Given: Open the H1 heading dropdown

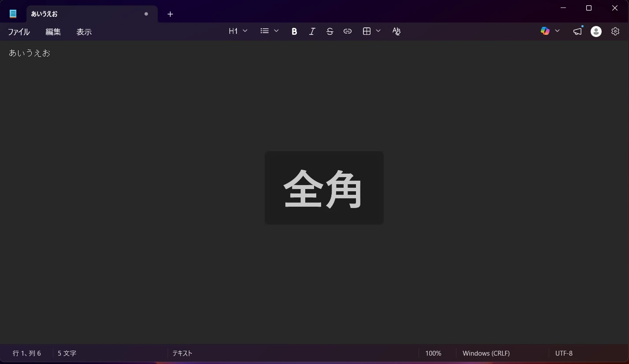Looking at the screenshot, I should 238,31.
